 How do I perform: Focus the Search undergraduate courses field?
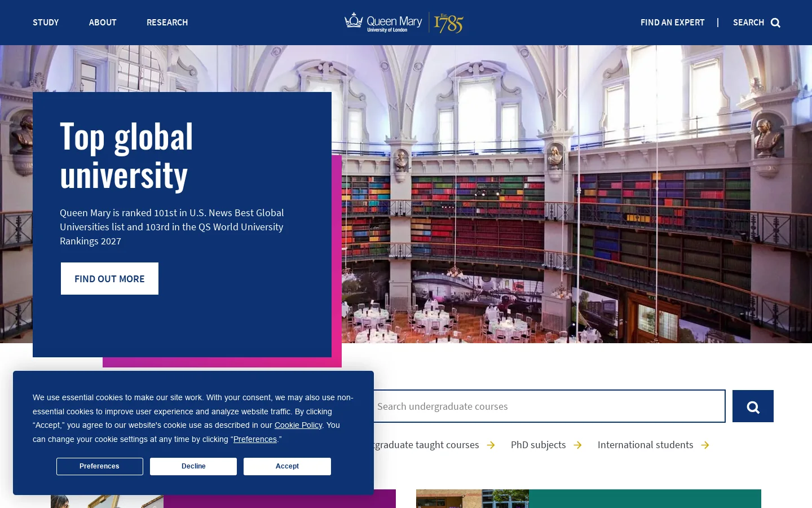click(548, 406)
